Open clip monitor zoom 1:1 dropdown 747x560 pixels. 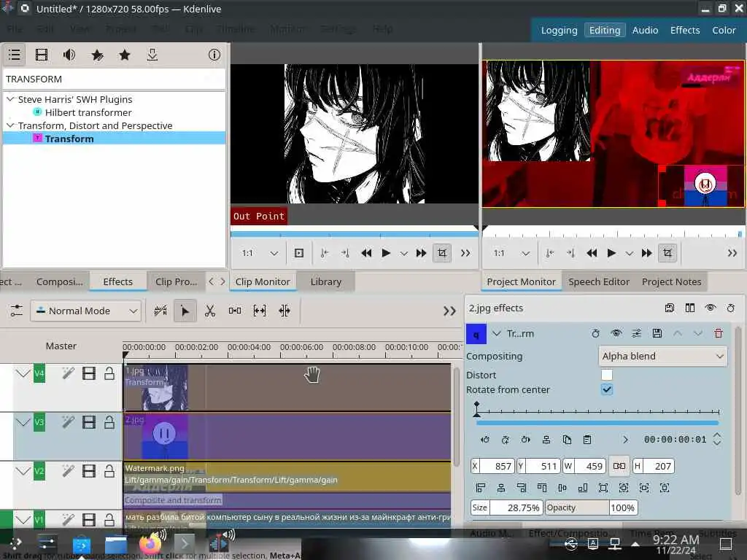coord(260,253)
